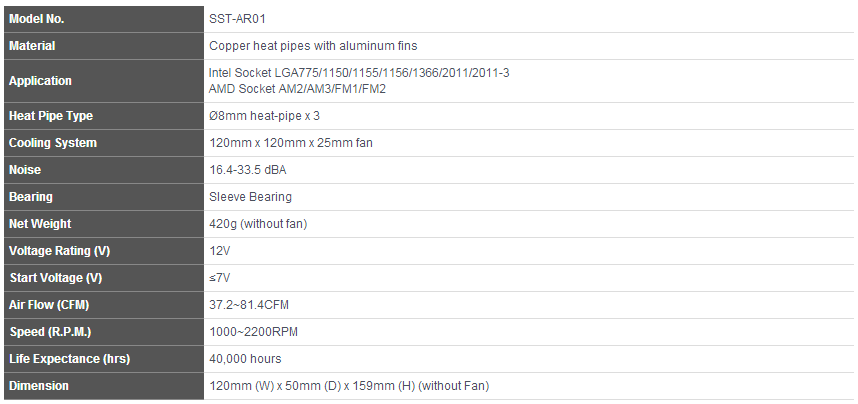Click the Material row label
This screenshot has width=858, height=404.
(104, 46)
